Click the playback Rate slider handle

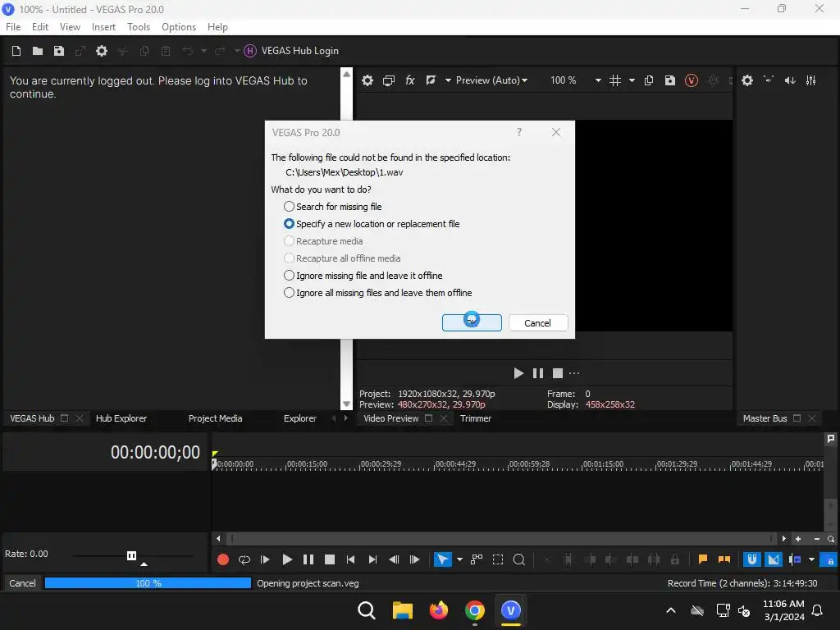click(x=132, y=556)
